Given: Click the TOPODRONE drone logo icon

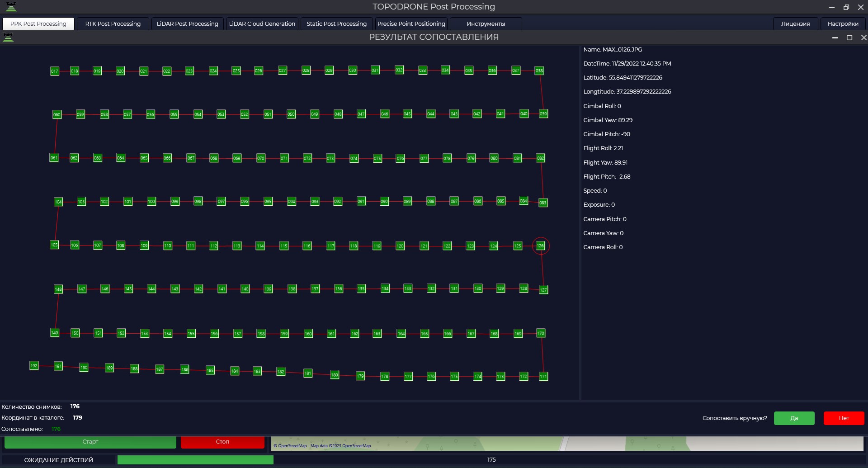Looking at the screenshot, I should (11, 7).
